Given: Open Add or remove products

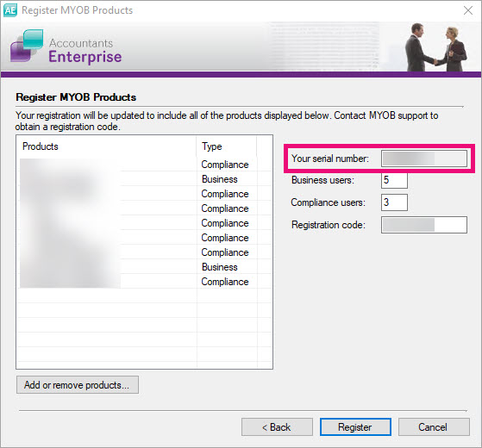Looking at the screenshot, I should click(x=78, y=385).
